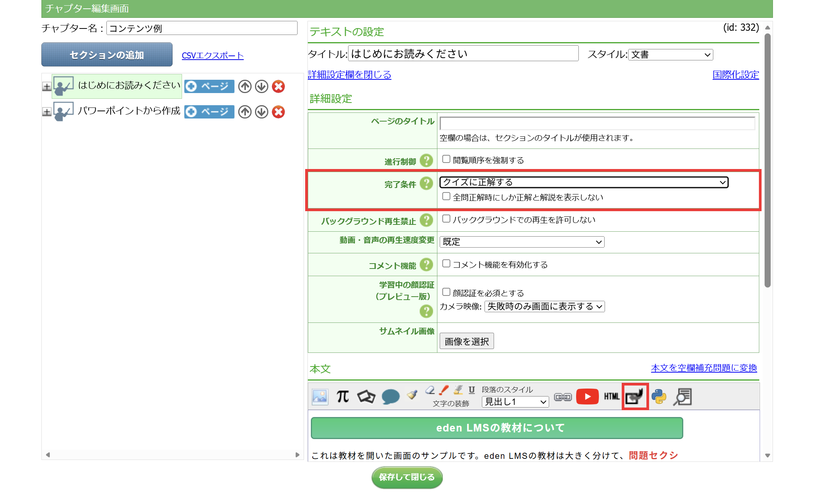Click the タイトル input field
Screen dimensions: 814x504
463,54
